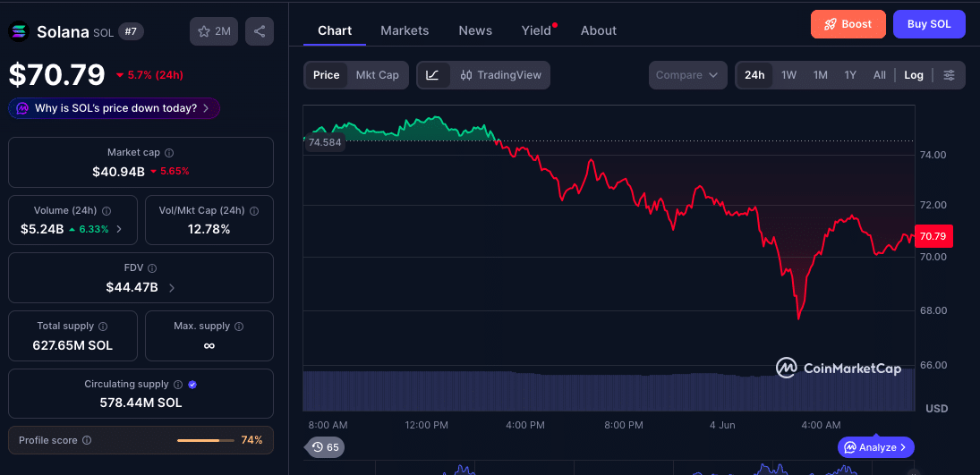Expand 'Why is SOL's price down today?' chevron
The width and height of the screenshot is (980, 475).
206,108
